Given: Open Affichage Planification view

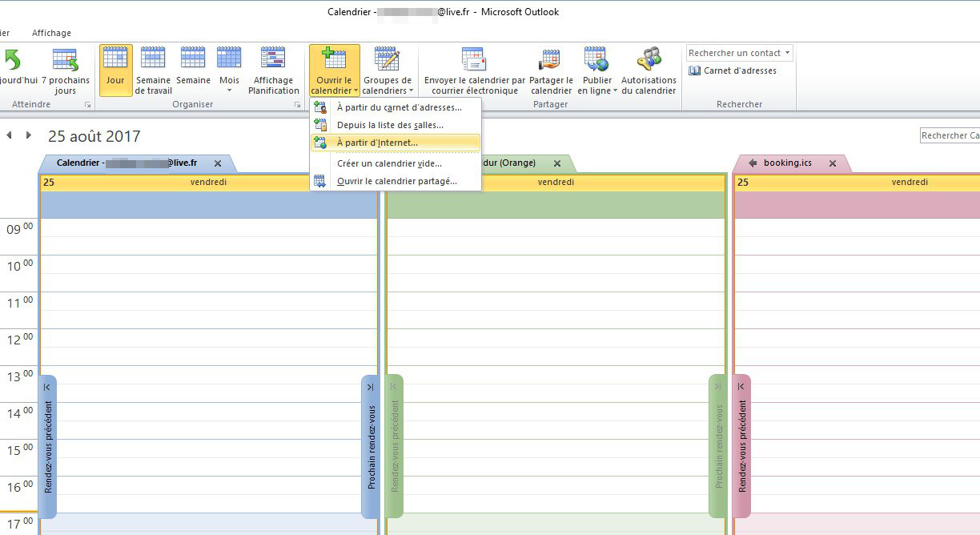Looking at the screenshot, I should tap(273, 70).
